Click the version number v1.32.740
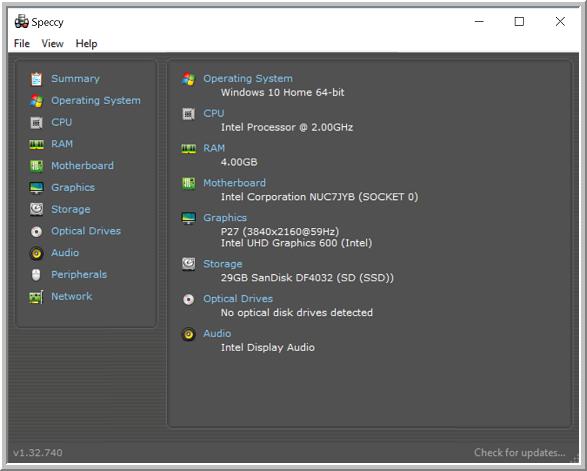 [38, 453]
